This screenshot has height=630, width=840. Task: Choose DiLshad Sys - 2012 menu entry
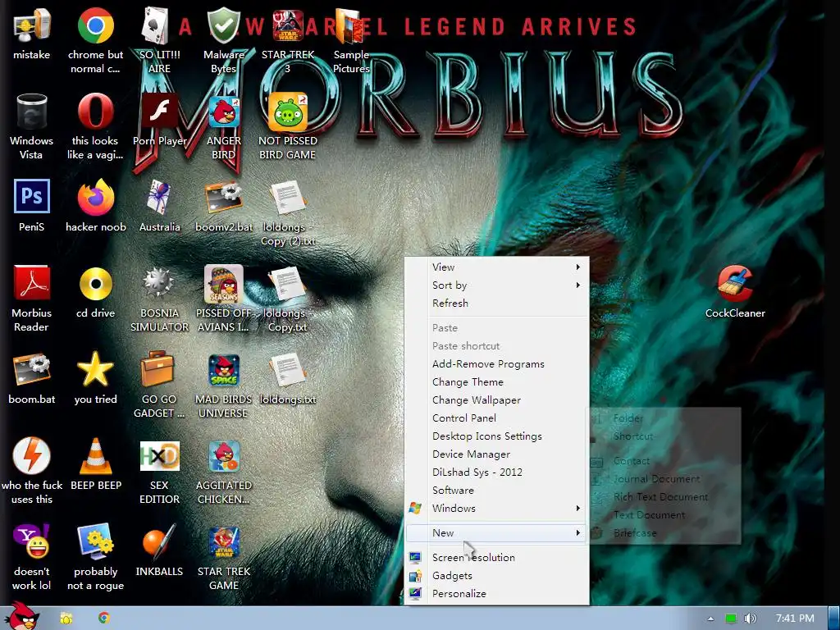[496, 472]
